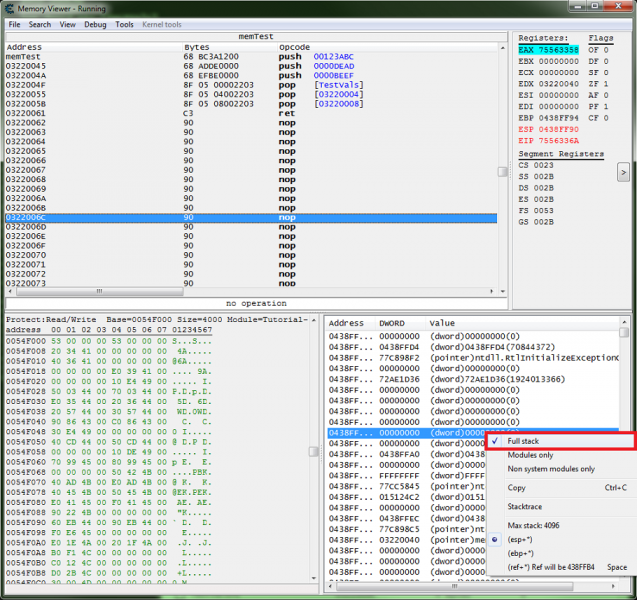Open the Tools menu
This screenshot has height=600, width=637.
(124, 24)
